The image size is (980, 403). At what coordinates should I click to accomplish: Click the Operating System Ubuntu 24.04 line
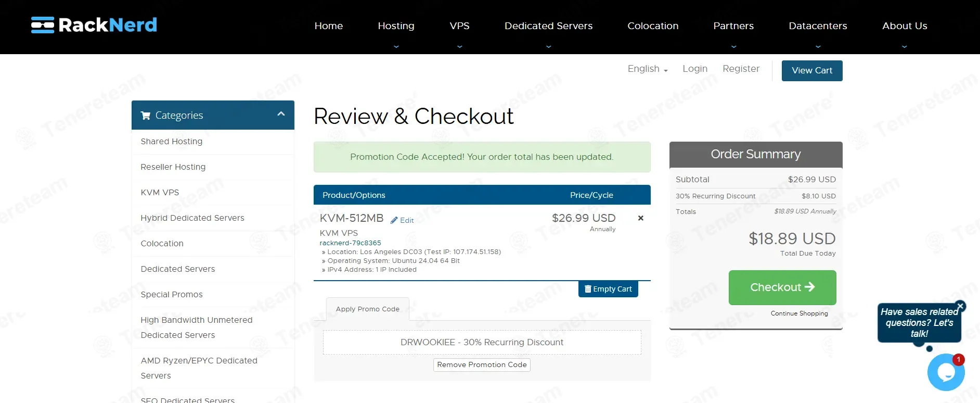click(x=391, y=261)
